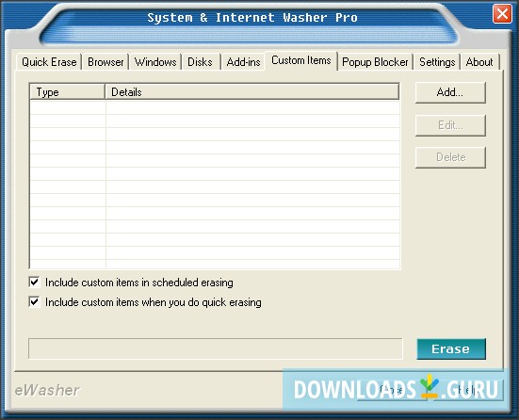The image size is (519, 420).
Task: Toggle include custom items in scheduled erasing
Action: coord(35,283)
